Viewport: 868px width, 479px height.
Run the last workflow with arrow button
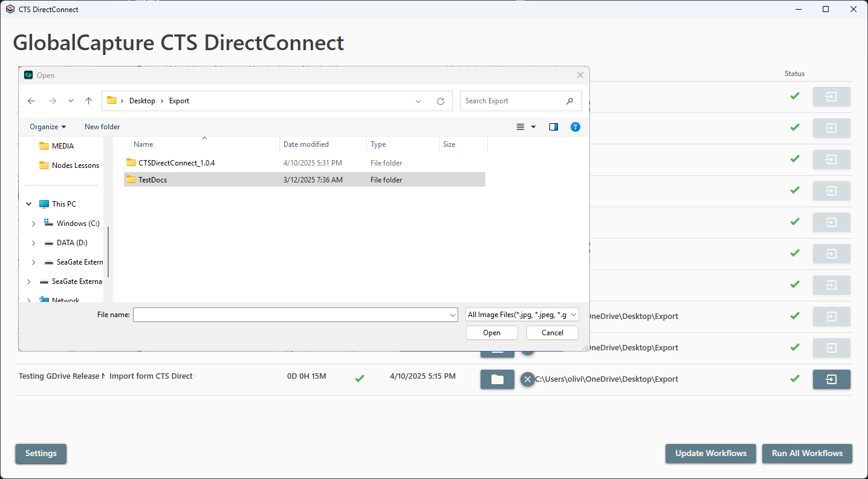click(831, 379)
